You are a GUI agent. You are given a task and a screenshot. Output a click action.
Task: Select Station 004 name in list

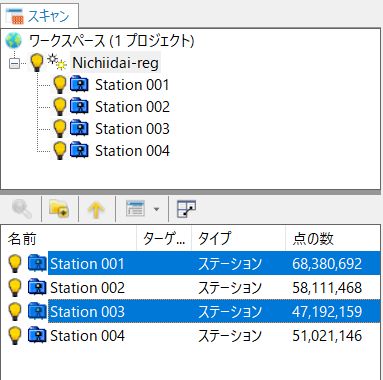click(87, 336)
